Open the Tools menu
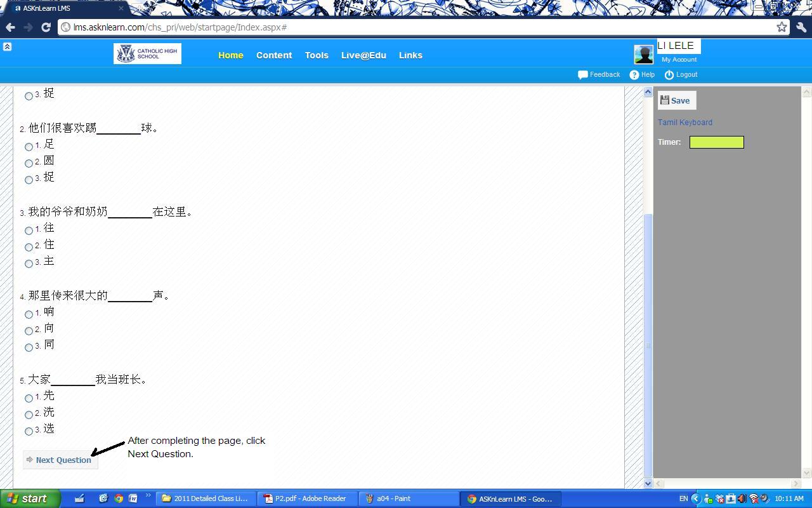This screenshot has width=812, height=508. pos(317,55)
